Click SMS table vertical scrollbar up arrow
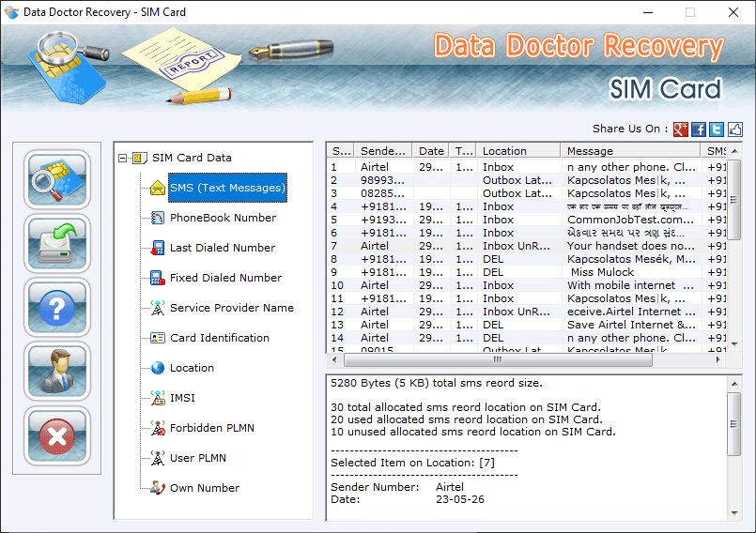756x533 pixels. pos(734,151)
